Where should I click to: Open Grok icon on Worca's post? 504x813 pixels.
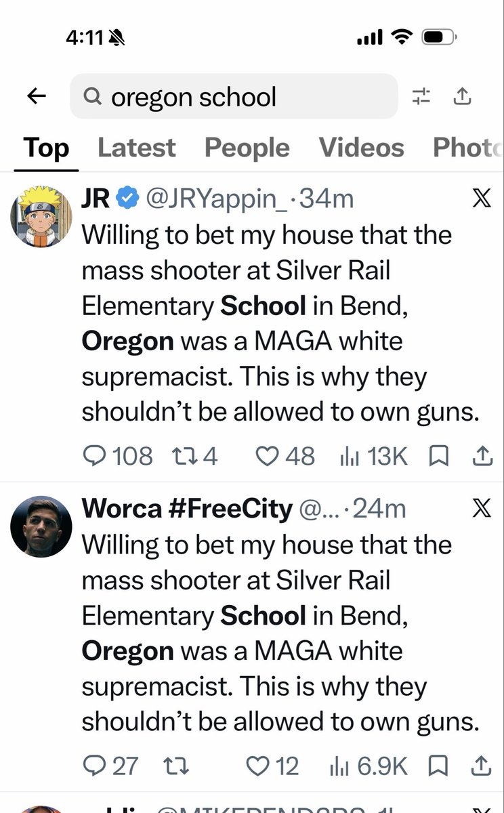tap(481, 509)
